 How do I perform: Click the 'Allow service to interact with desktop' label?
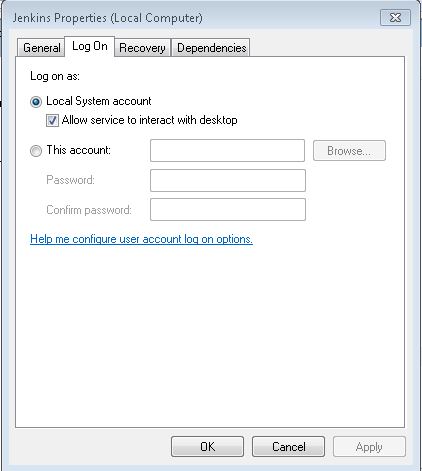(x=150, y=120)
